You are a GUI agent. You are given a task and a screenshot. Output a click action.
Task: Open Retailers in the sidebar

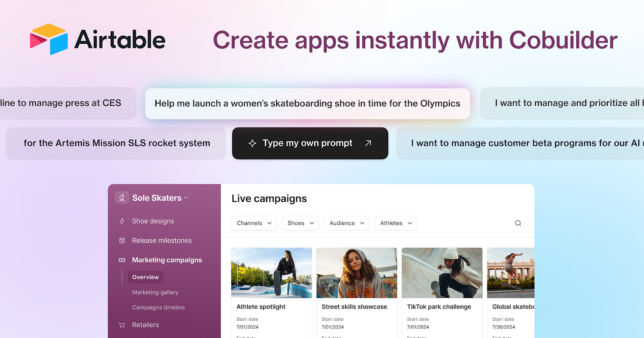[145, 325]
